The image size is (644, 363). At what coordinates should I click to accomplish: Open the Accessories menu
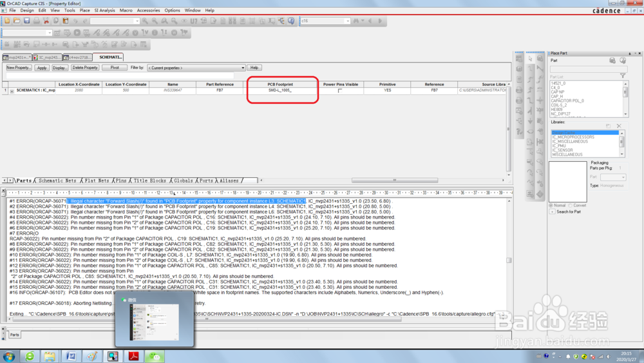click(148, 10)
